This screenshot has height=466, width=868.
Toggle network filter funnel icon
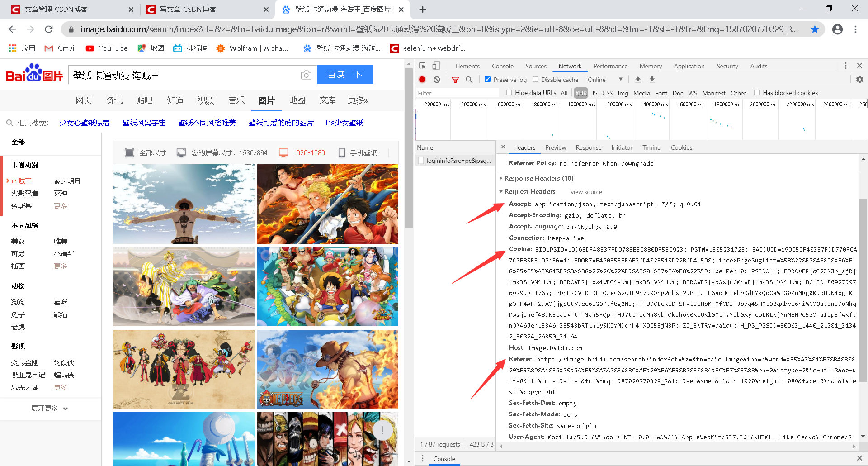coord(455,80)
